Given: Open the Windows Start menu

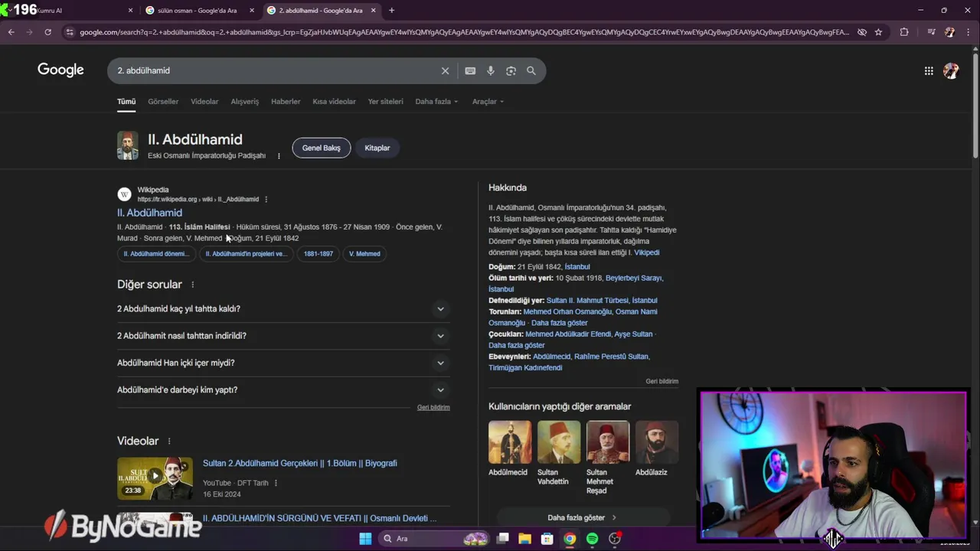Looking at the screenshot, I should [365, 539].
